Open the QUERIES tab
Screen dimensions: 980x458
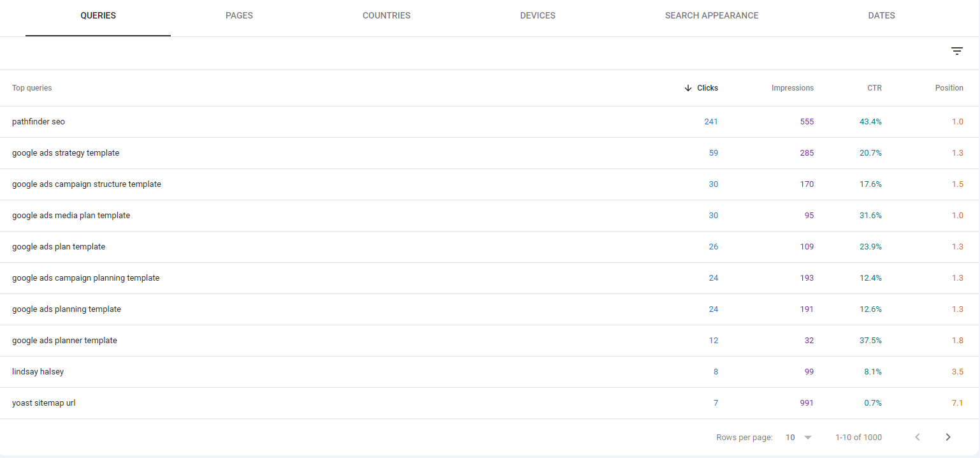pyautogui.click(x=97, y=15)
